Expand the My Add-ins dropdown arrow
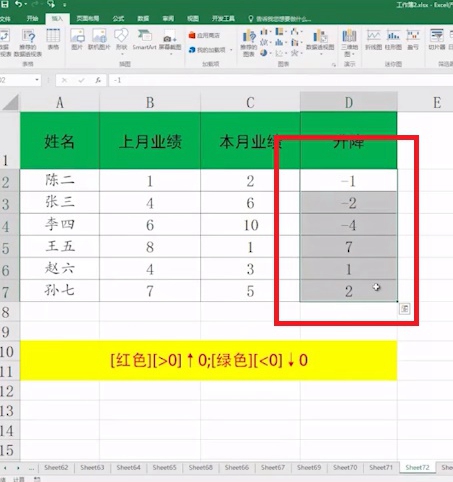Image resolution: width=453 pixels, height=482 pixels. 231,50
